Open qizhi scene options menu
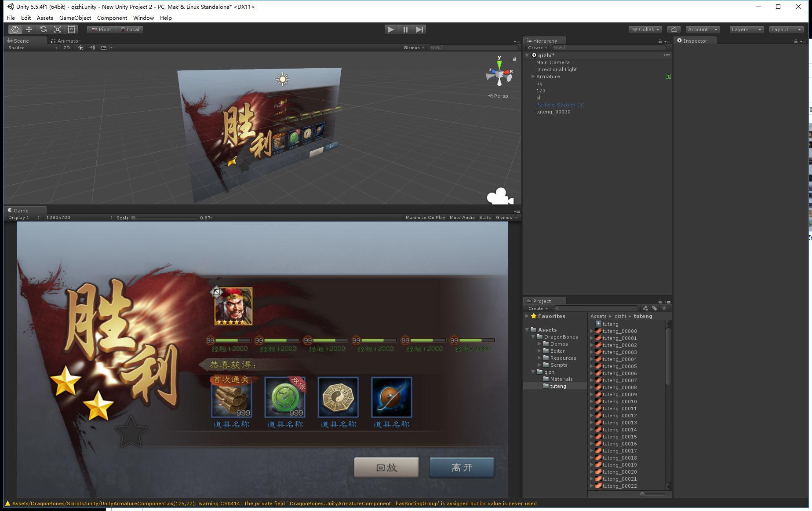This screenshot has width=812, height=511. pos(667,55)
